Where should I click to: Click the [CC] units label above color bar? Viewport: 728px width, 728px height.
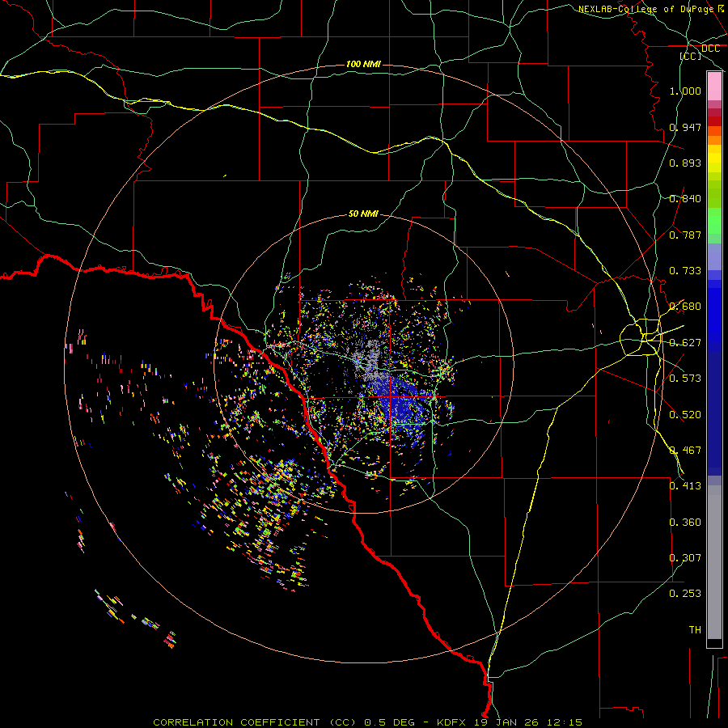tap(691, 56)
